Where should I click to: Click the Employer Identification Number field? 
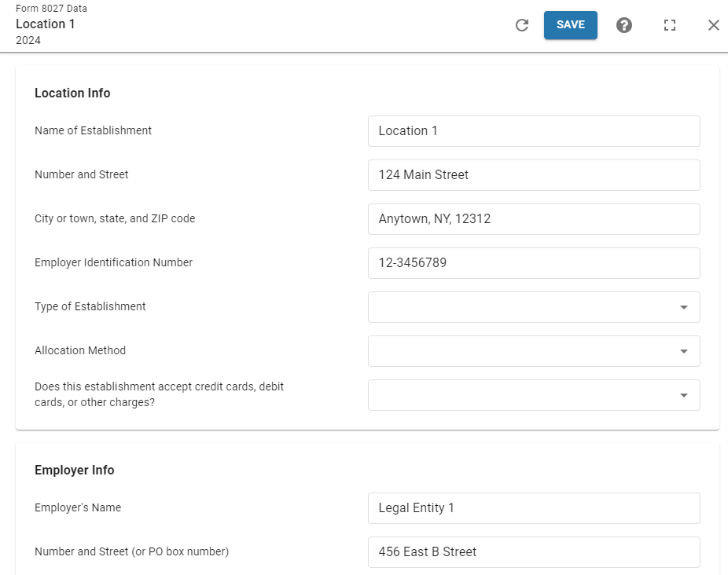pos(534,263)
